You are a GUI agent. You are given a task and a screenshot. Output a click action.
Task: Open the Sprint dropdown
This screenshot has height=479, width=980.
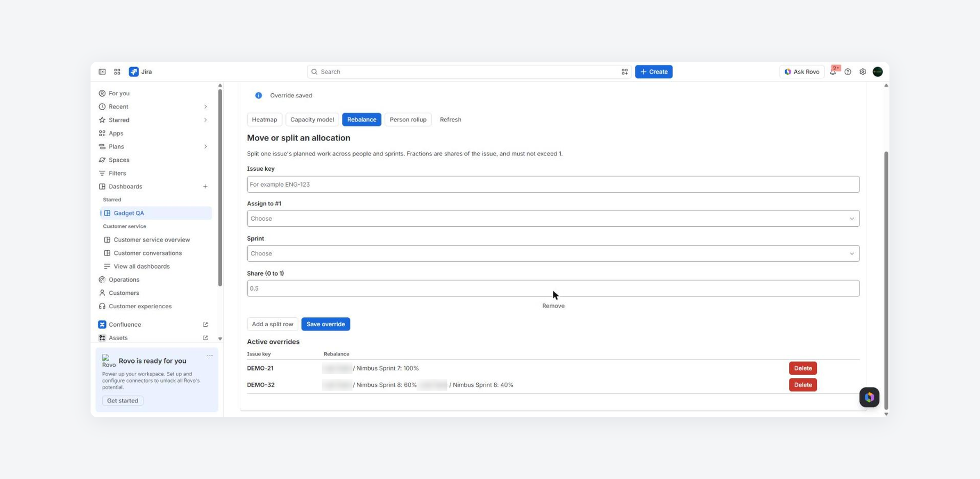click(x=553, y=254)
